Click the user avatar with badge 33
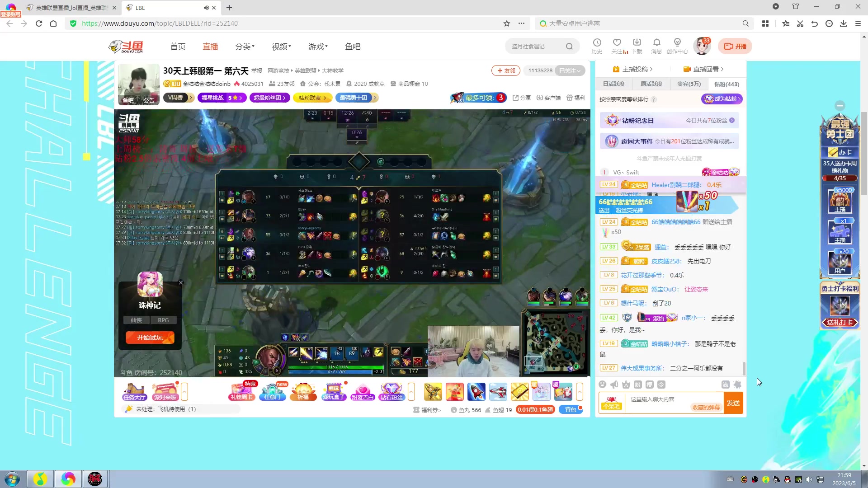868x488 pixels. 702,46
